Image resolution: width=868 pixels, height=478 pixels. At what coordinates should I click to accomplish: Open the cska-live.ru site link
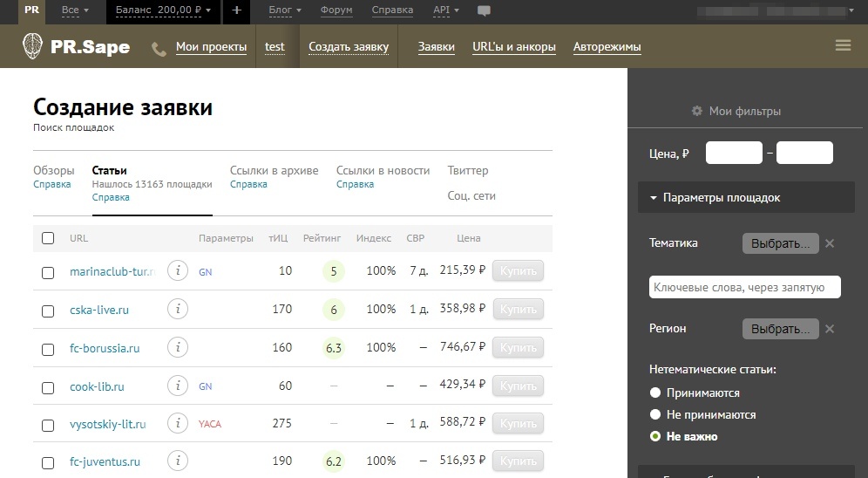click(99, 311)
